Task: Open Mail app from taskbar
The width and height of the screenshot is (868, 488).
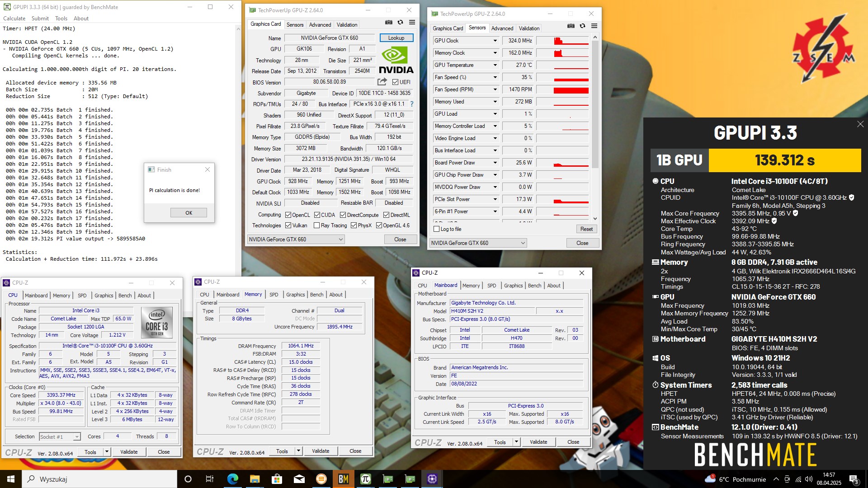Action: (299, 479)
